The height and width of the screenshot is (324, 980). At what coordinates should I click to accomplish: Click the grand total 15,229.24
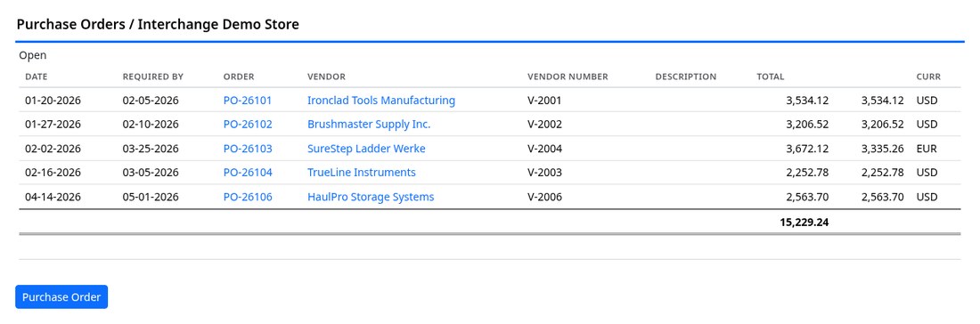point(804,222)
